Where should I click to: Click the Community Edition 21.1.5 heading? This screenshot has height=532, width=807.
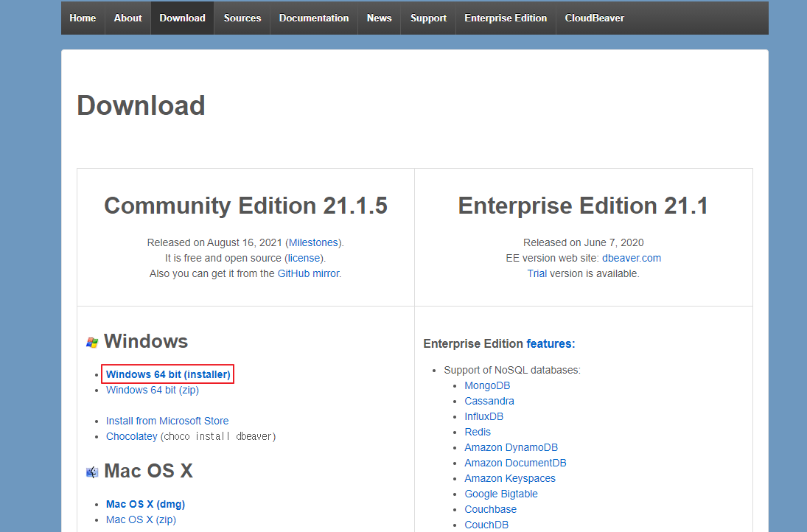tap(245, 206)
